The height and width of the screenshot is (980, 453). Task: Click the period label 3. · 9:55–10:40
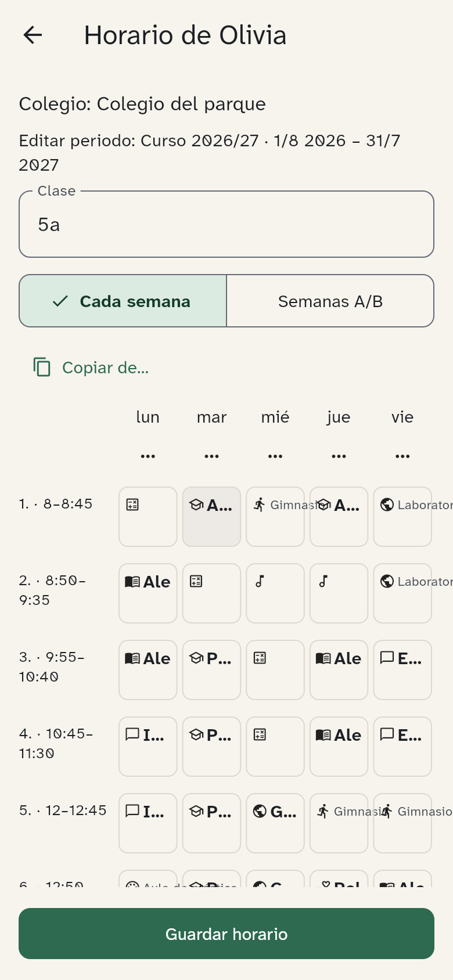(52, 666)
